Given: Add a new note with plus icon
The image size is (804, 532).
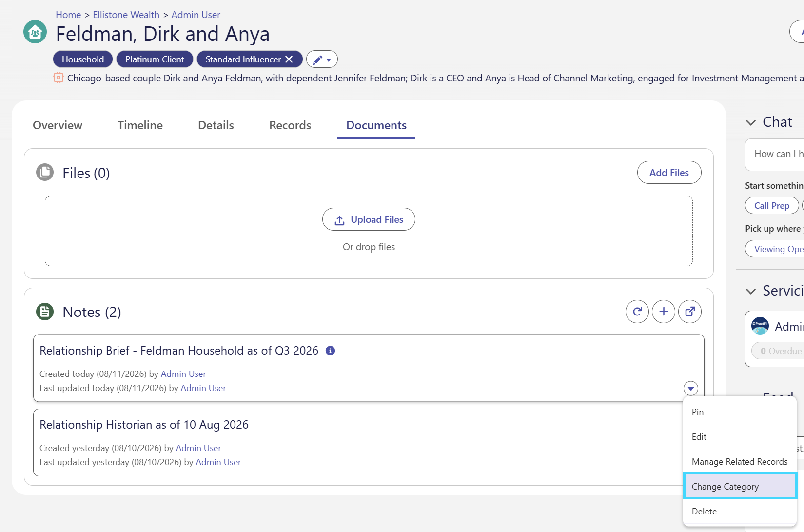Looking at the screenshot, I should click(x=664, y=312).
